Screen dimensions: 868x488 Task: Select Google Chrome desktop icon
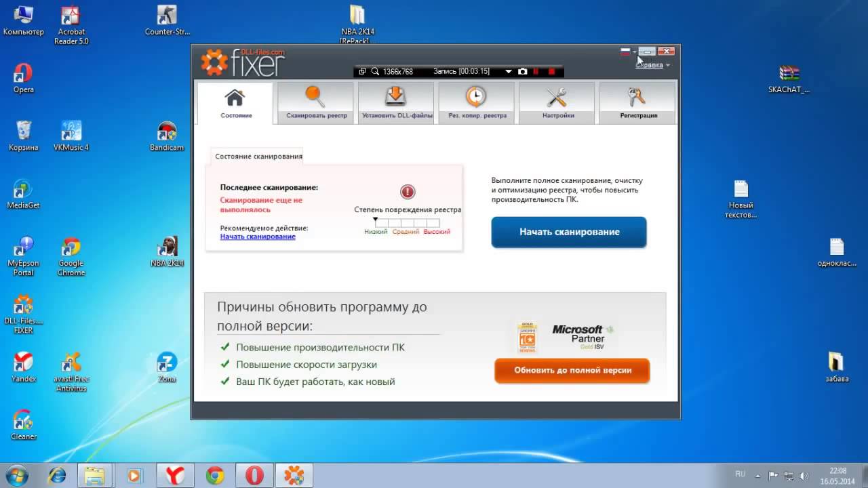click(x=71, y=256)
